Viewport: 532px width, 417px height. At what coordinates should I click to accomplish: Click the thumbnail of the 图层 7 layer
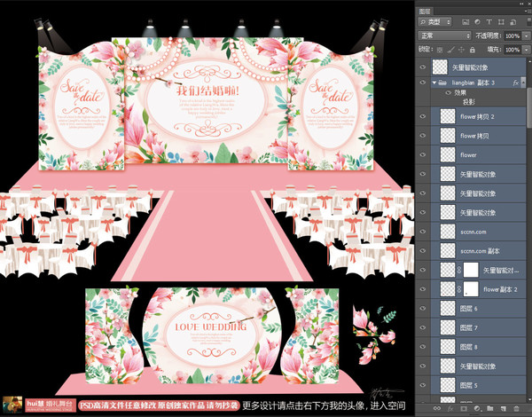pos(448,327)
